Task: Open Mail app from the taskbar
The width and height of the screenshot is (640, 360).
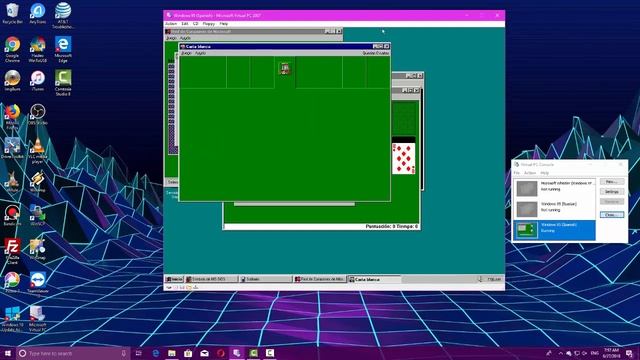Action: pos(204,353)
